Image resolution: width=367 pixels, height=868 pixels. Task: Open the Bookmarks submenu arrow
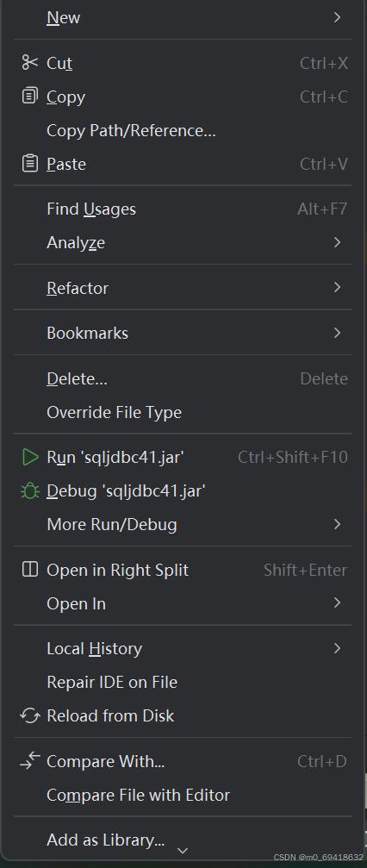pos(337,333)
